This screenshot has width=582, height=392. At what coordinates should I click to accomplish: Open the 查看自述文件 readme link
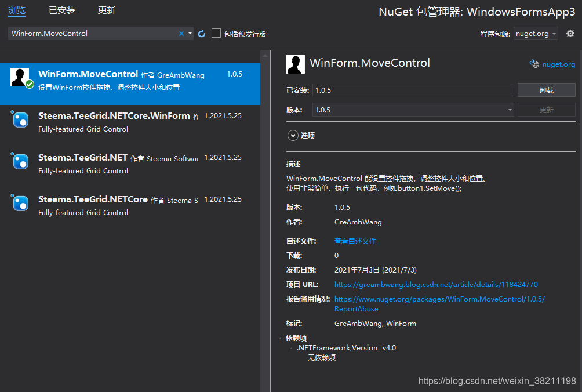pos(355,241)
